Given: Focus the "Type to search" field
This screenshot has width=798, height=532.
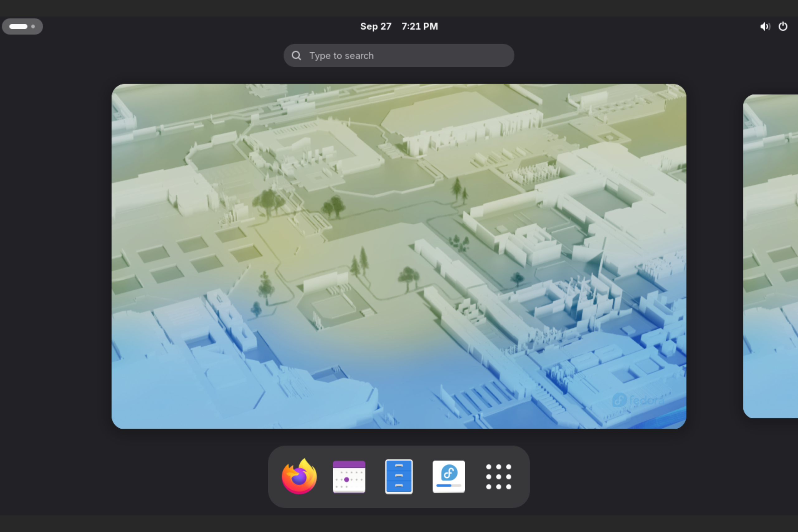Looking at the screenshot, I should [x=399, y=55].
